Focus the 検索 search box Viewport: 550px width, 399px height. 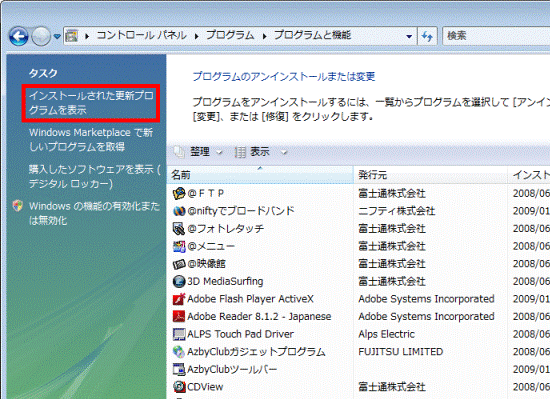coord(496,36)
